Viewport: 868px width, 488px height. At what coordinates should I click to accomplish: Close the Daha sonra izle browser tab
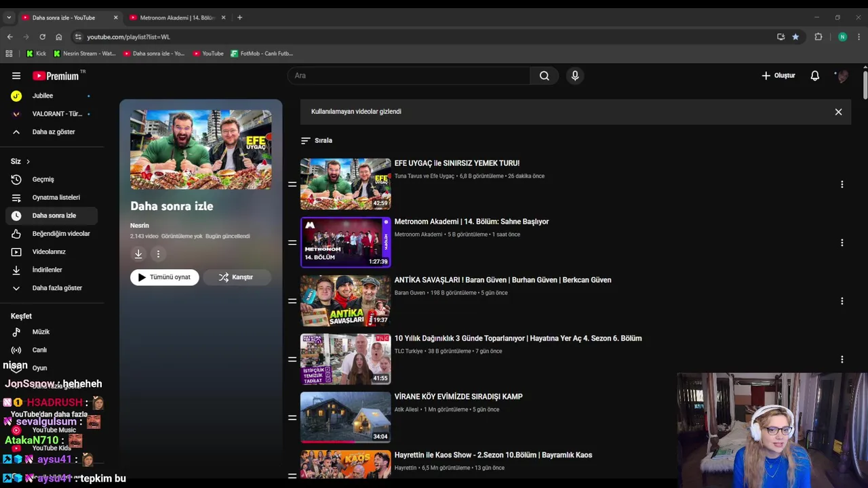[x=115, y=18]
